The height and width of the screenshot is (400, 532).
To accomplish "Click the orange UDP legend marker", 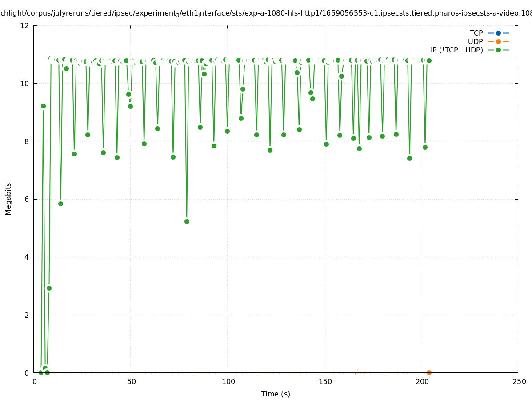I will 498,41.
